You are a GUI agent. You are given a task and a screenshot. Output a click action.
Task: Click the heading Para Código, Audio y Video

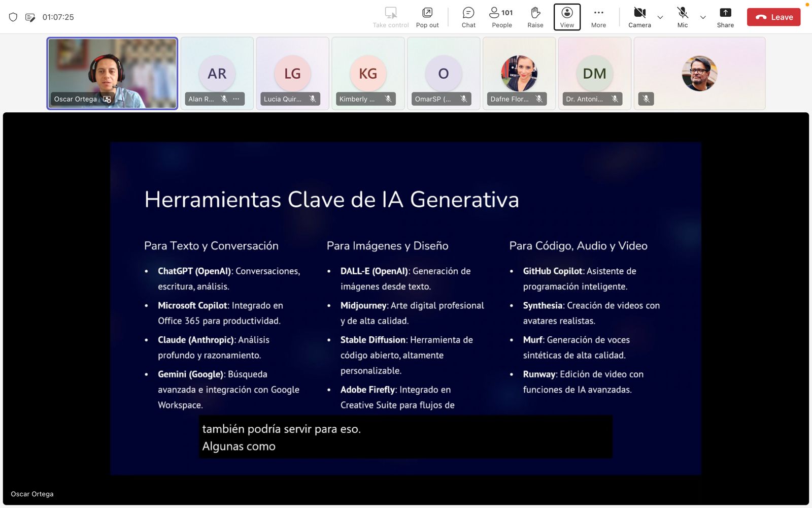579,246
